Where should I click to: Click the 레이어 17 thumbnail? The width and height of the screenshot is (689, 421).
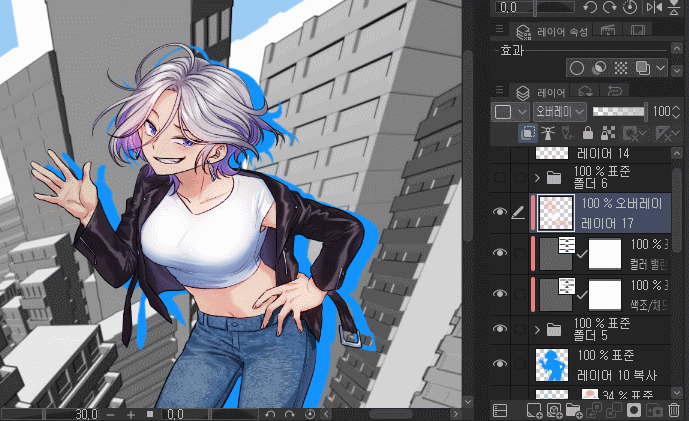click(x=556, y=213)
